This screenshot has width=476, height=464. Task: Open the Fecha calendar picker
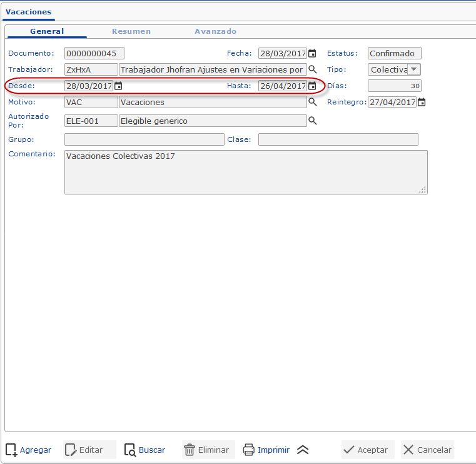[312, 54]
